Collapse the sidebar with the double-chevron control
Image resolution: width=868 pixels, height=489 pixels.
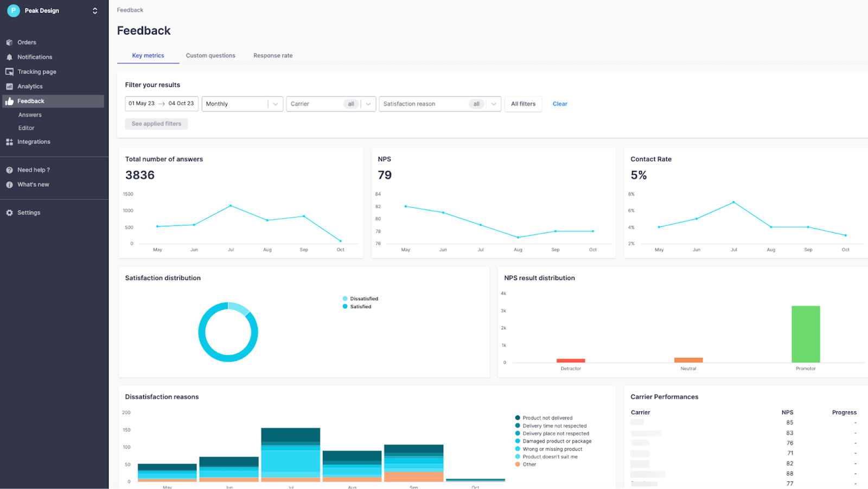point(95,10)
